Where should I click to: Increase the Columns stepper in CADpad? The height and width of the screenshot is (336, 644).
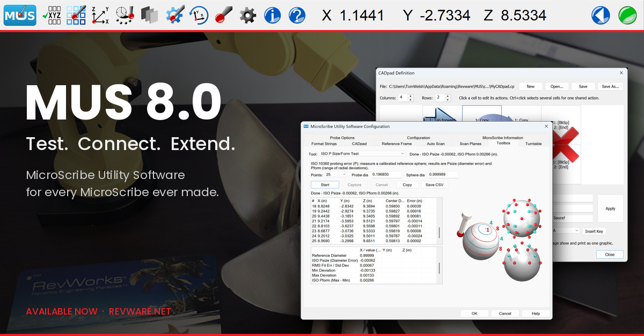click(411, 96)
